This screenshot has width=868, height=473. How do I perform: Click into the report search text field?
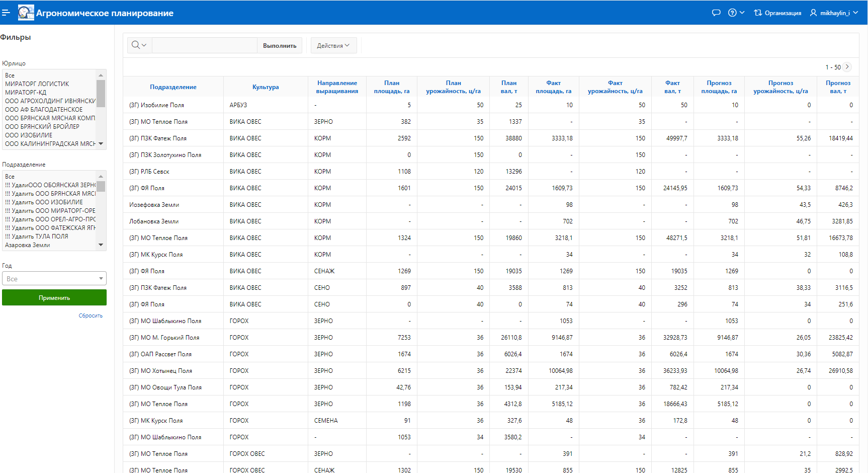pos(204,45)
